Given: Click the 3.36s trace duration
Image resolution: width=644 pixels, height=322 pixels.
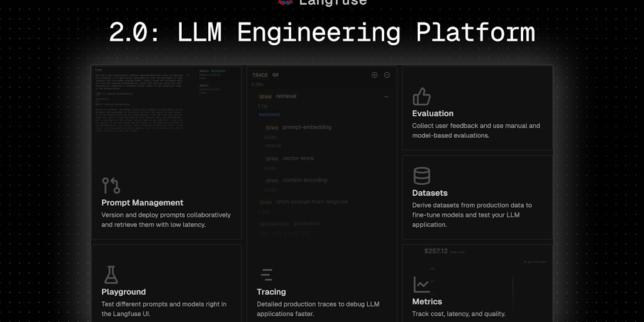Looking at the screenshot, I should (257, 84).
